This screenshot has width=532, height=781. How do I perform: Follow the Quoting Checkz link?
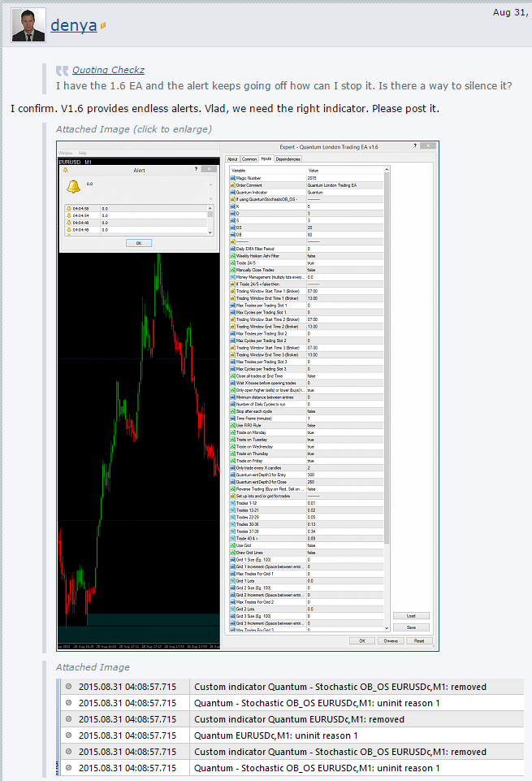click(x=109, y=70)
